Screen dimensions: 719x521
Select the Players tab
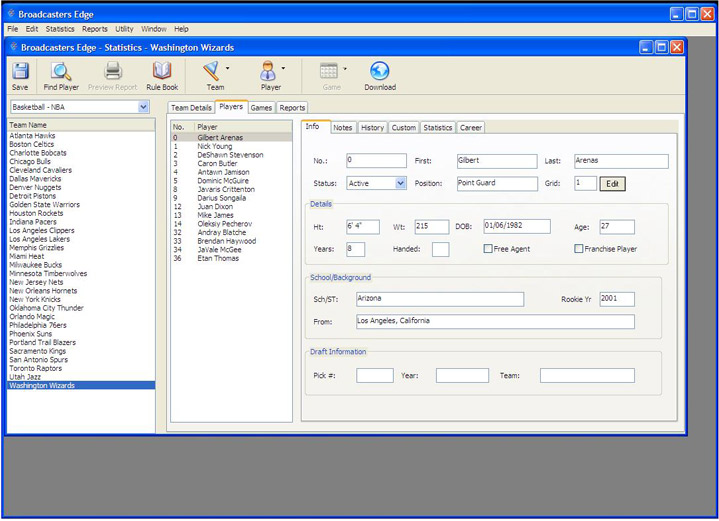231,106
